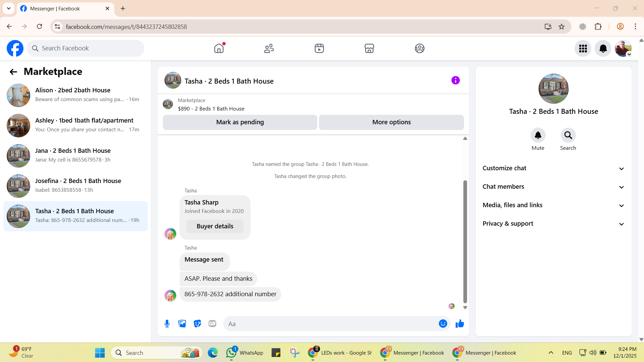
Task: Open the LEDs work Google Sheets taskbar window
Action: (x=340, y=353)
